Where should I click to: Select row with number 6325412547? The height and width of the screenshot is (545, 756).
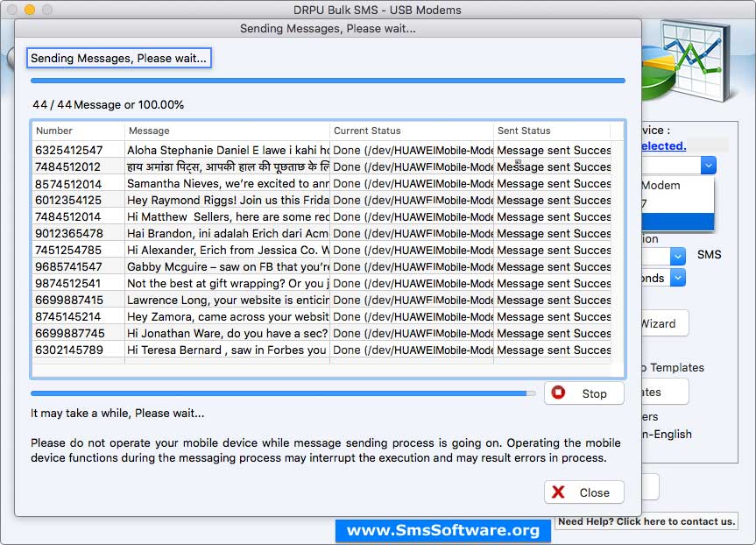pos(321,150)
